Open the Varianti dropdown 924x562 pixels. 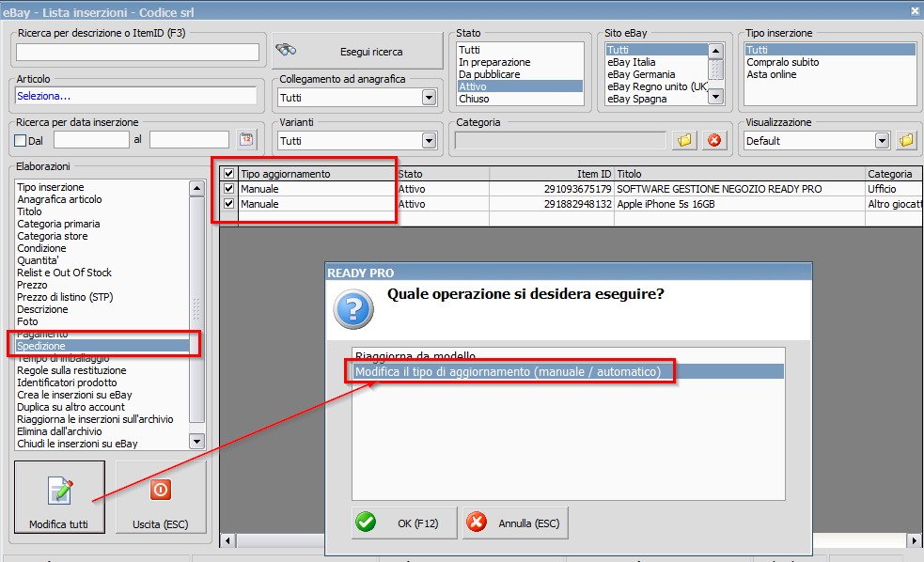pyautogui.click(x=429, y=140)
